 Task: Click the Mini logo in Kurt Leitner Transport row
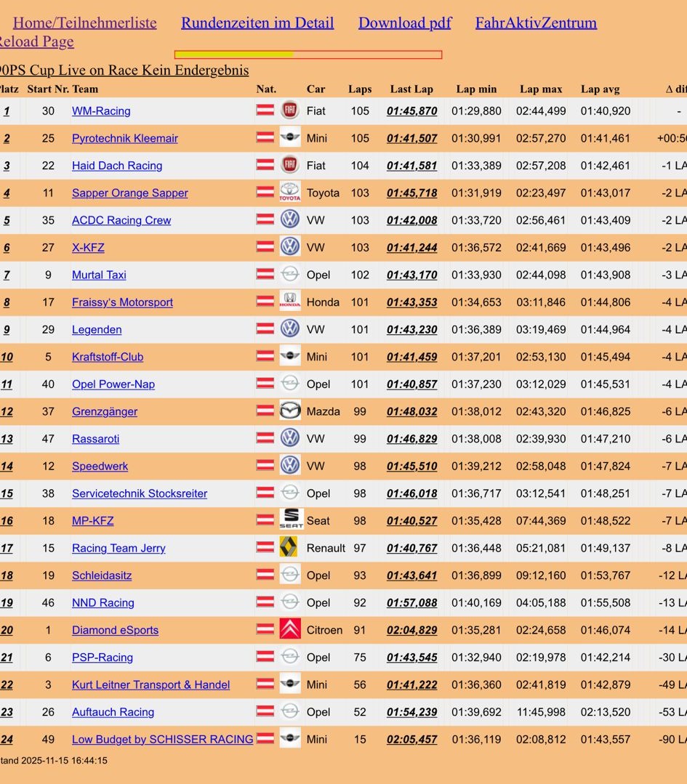click(290, 684)
